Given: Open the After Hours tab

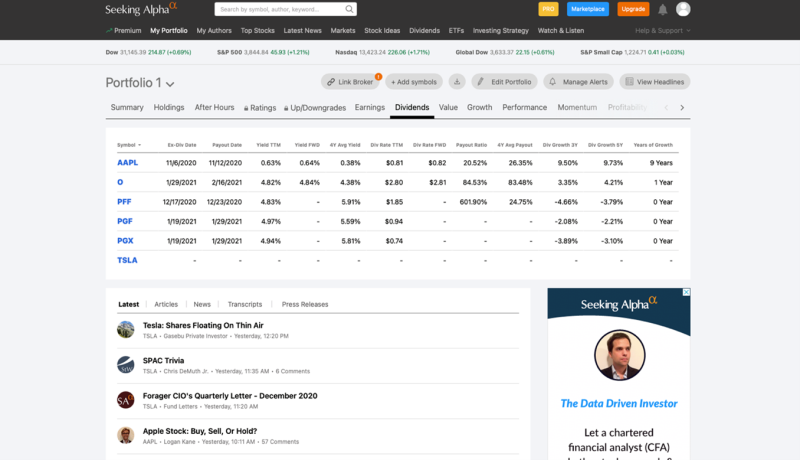Looking at the screenshot, I should 214,108.
